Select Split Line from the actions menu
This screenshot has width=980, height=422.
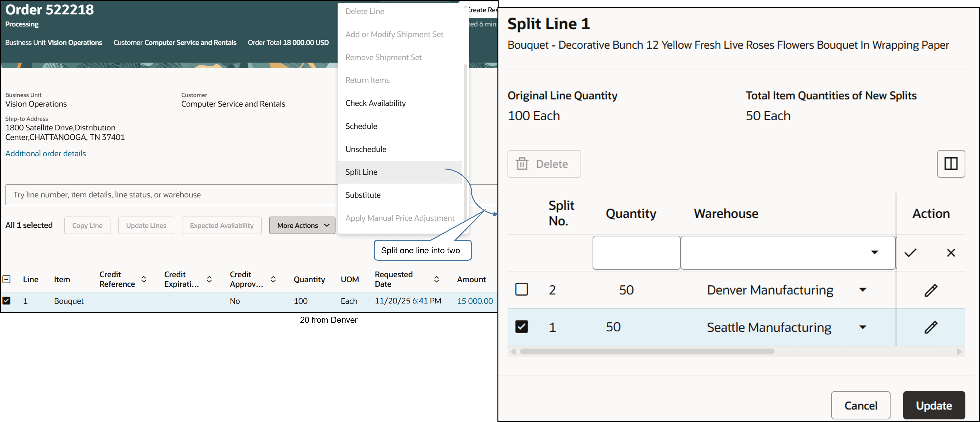(361, 172)
